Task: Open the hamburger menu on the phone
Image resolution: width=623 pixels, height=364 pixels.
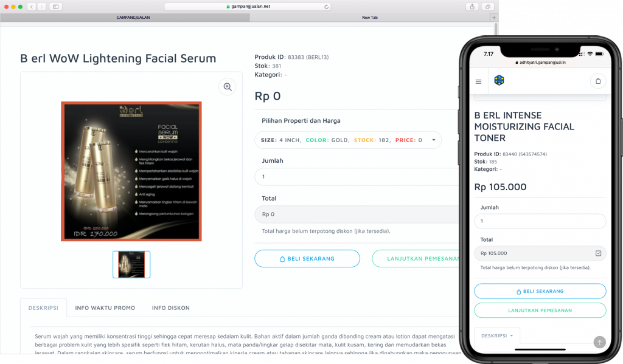Action: point(478,81)
